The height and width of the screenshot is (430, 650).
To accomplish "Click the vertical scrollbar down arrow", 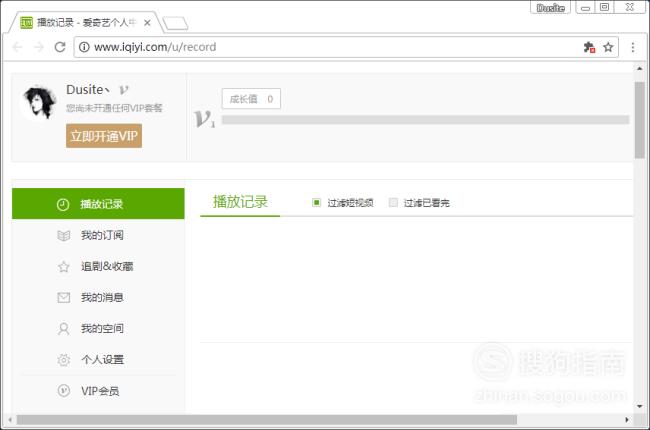I will point(639,406).
